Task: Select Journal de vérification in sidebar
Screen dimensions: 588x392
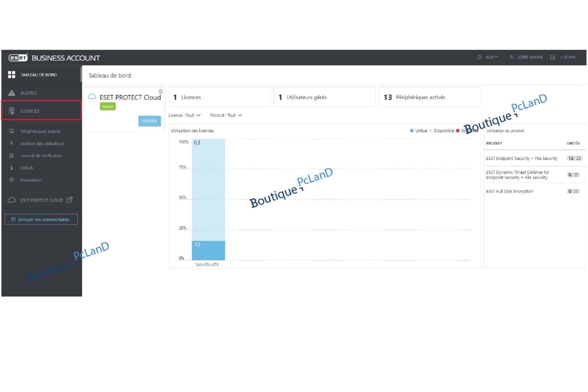Action: 41,156
